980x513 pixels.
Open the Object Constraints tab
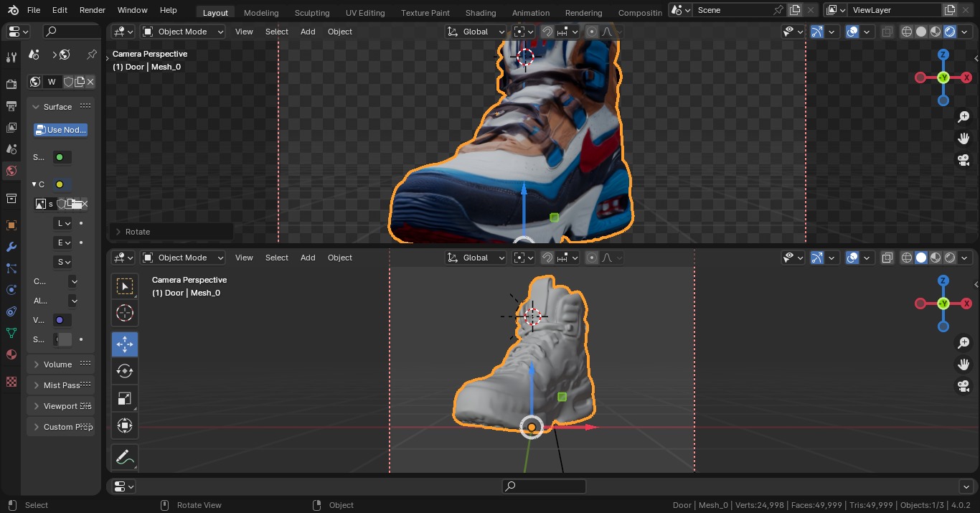tap(11, 311)
